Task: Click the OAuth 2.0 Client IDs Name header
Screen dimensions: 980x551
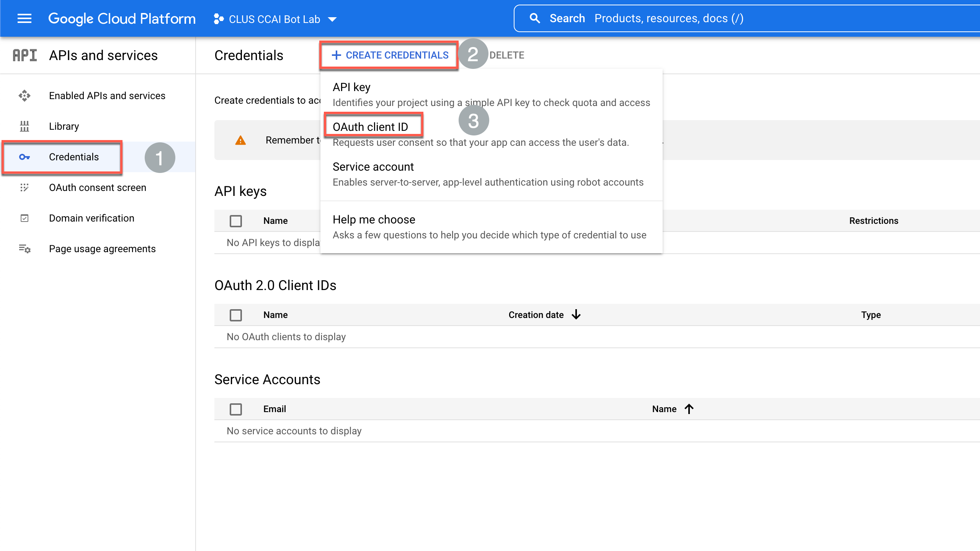Action: (x=275, y=315)
